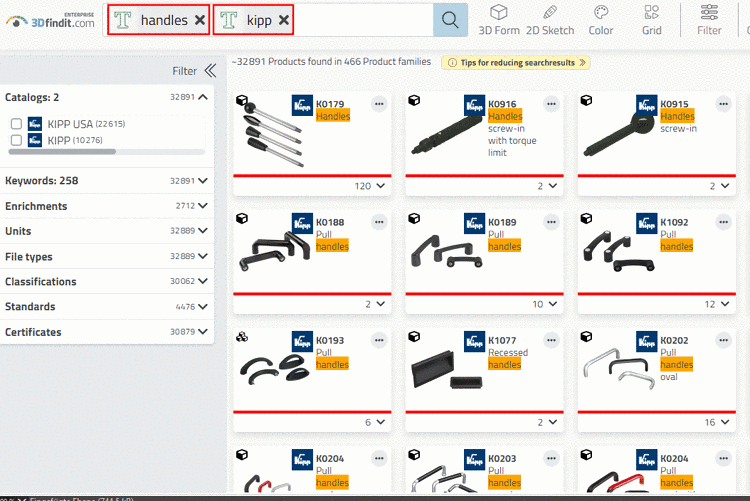Open more options for K0916 card

click(551, 104)
